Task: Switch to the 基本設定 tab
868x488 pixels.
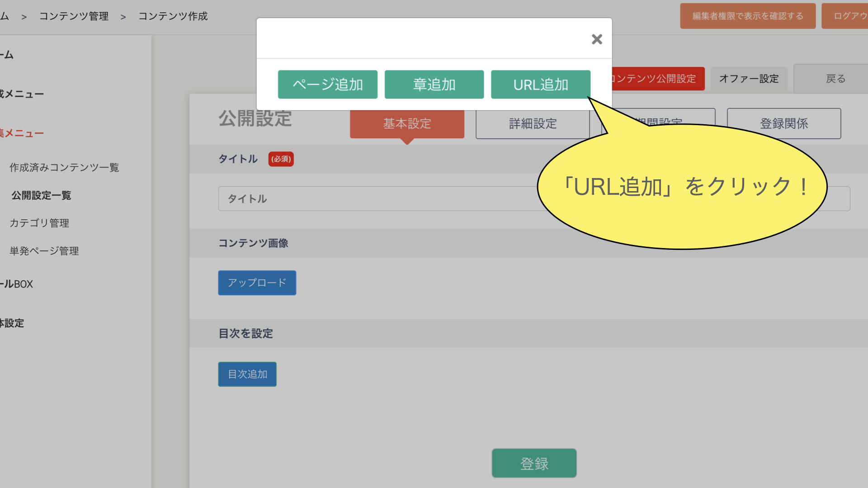Action: (407, 124)
